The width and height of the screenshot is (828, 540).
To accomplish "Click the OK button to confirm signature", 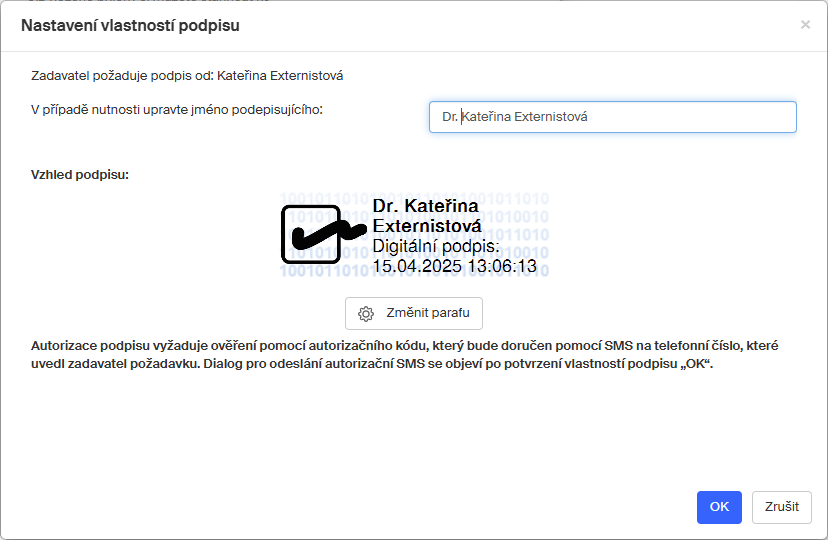I will (719, 507).
